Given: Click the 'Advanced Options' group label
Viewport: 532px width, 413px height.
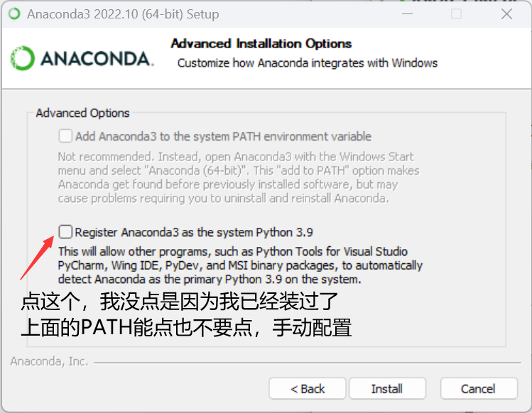Looking at the screenshot, I should click(82, 113).
